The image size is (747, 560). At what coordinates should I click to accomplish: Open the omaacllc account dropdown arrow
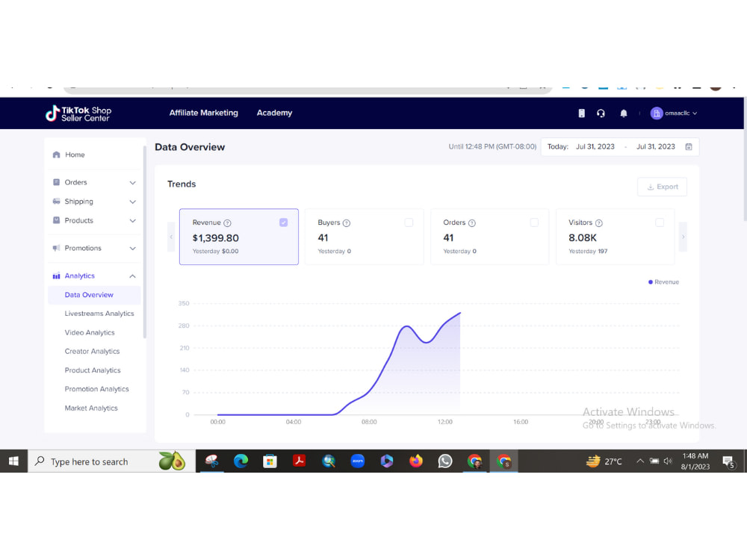695,113
